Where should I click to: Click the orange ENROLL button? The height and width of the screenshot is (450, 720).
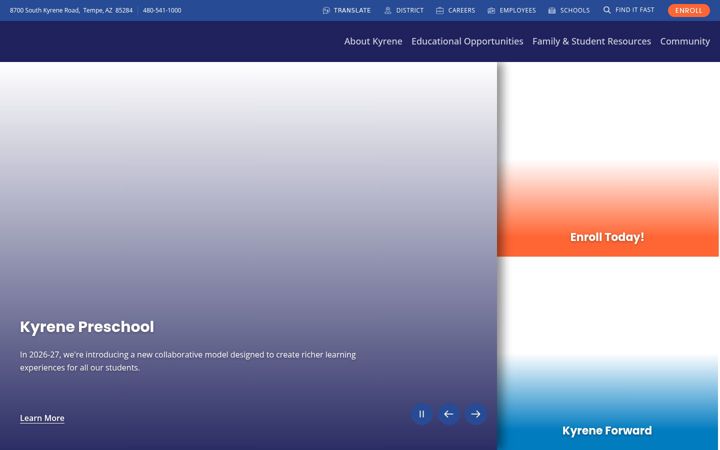click(x=688, y=11)
